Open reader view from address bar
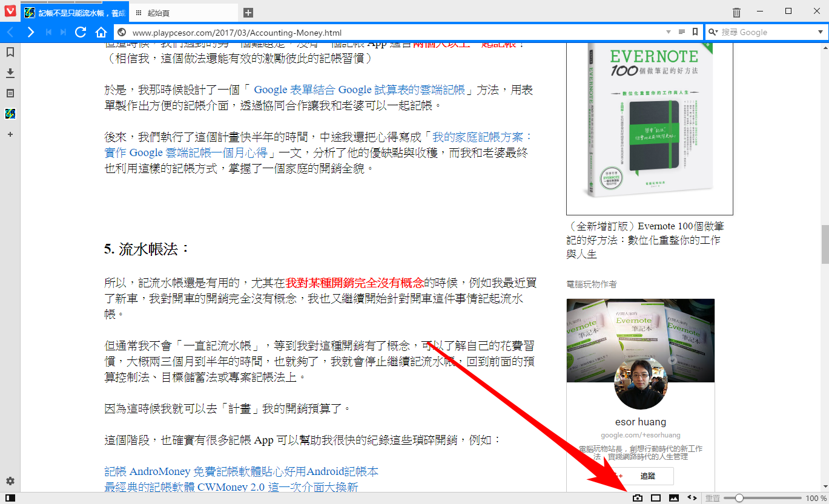This screenshot has width=829, height=504. pyautogui.click(x=682, y=32)
